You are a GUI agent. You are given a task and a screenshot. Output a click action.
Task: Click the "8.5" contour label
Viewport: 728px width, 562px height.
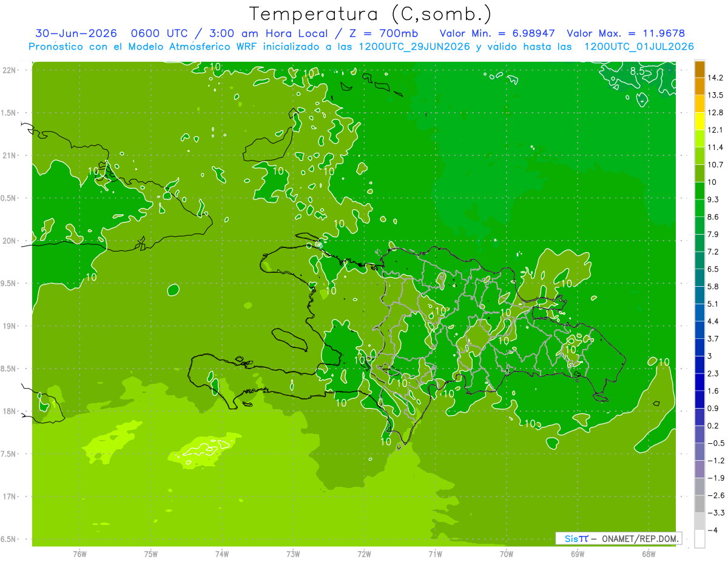tap(637, 72)
